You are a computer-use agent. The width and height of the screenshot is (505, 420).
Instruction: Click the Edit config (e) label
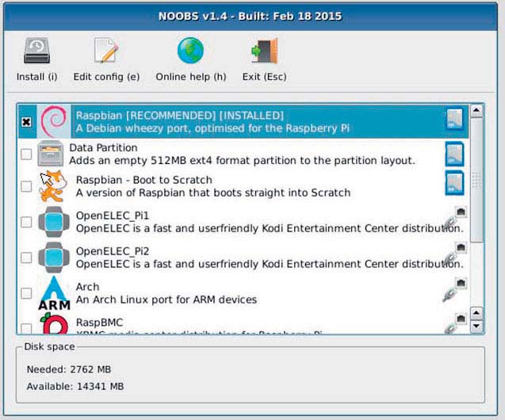coord(106,77)
